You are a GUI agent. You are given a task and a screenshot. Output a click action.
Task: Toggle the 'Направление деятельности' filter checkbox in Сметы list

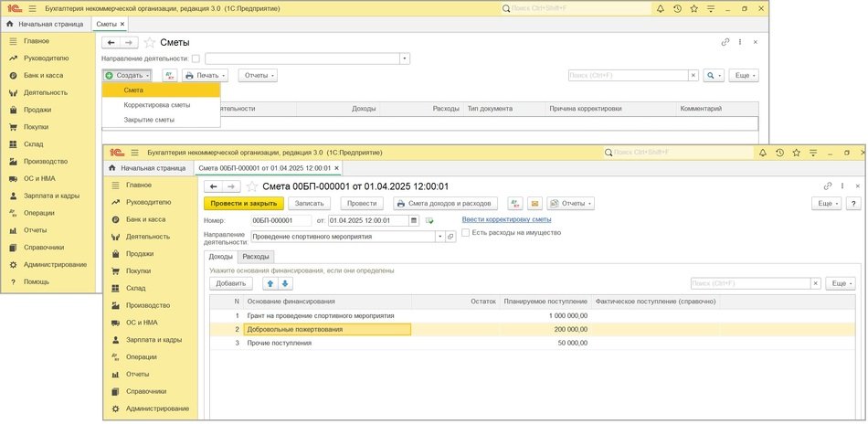(x=196, y=58)
